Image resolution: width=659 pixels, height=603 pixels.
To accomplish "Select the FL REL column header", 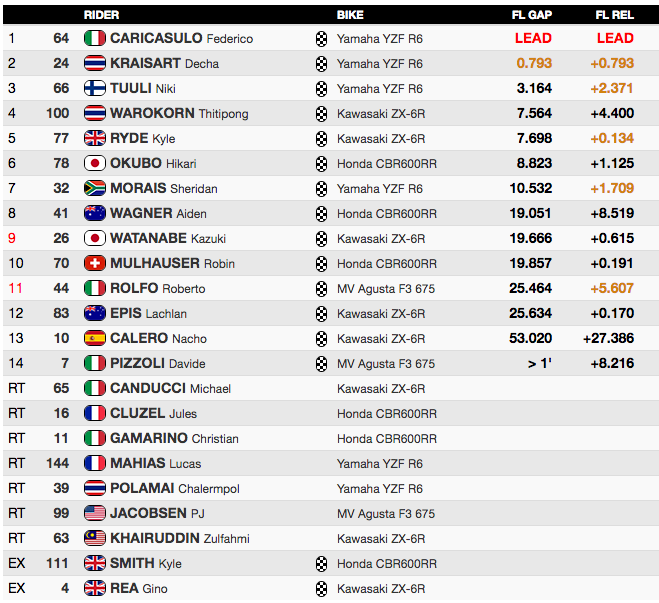I will pos(614,15).
